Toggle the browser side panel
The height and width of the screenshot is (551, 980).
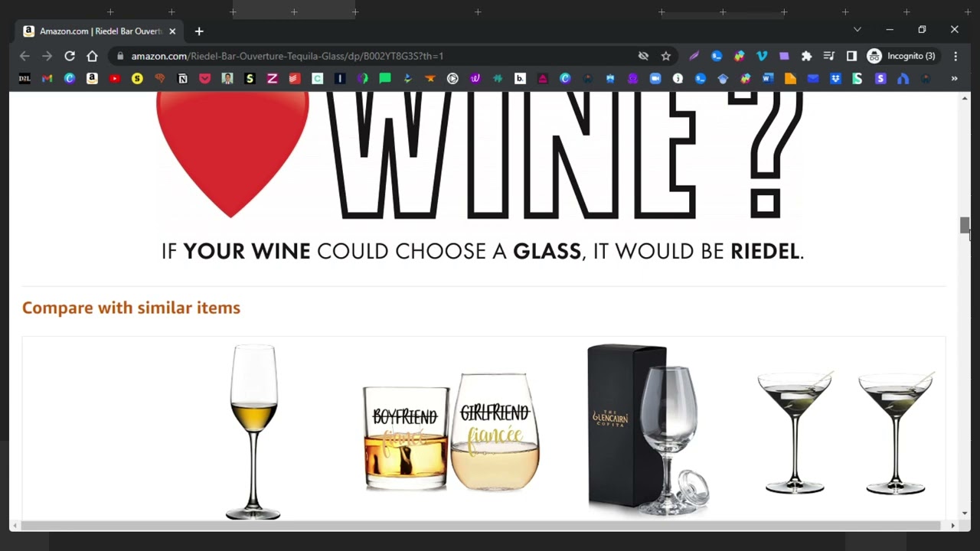(851, 56)
